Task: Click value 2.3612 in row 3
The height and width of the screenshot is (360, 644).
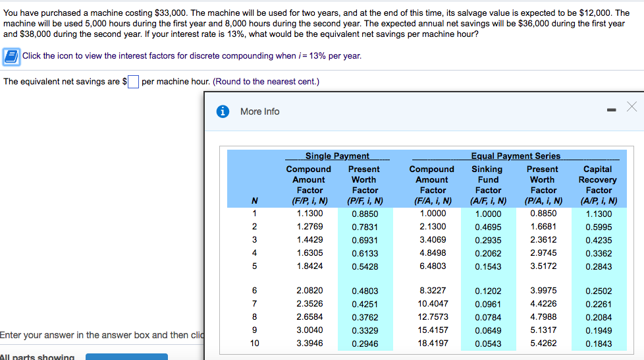Action: click(x=543, y=240)
